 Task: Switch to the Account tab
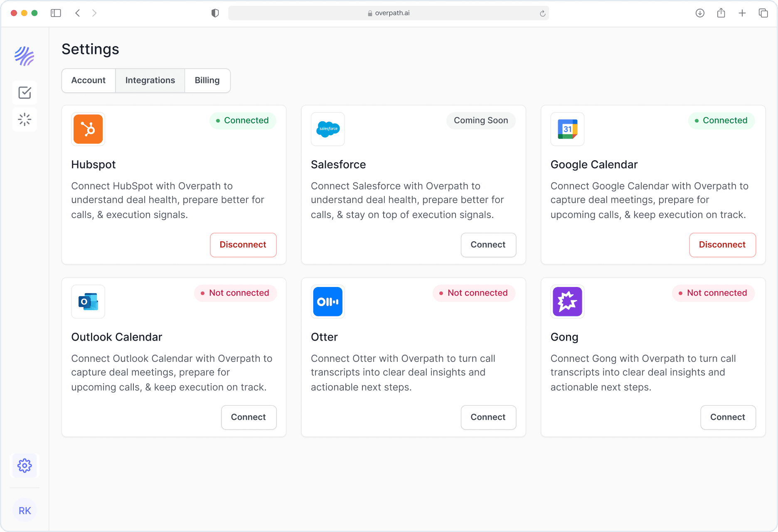(x=89, y=81)
